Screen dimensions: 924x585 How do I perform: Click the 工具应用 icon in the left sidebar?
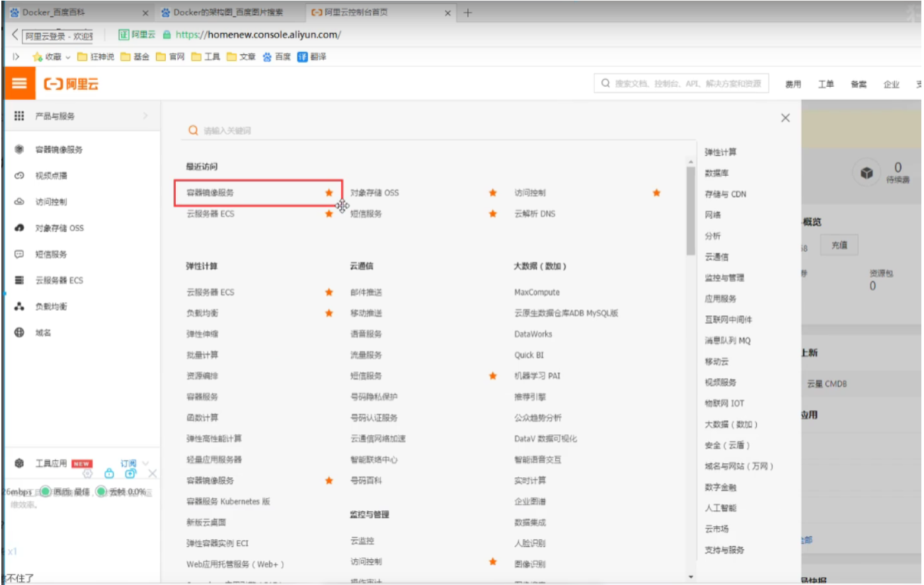pyautogui.click(x=19, y=463)
